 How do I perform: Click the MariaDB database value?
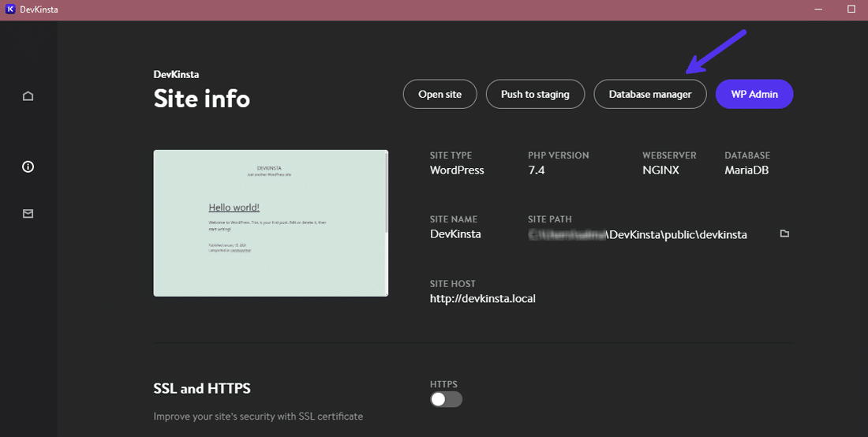click(746, 170)
